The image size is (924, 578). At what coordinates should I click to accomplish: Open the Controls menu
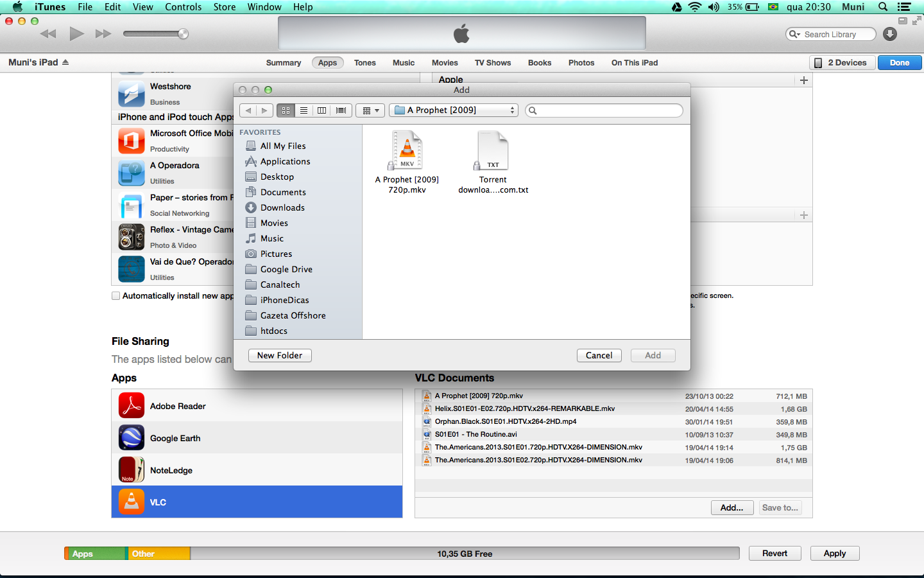click(x=184, y=7)
